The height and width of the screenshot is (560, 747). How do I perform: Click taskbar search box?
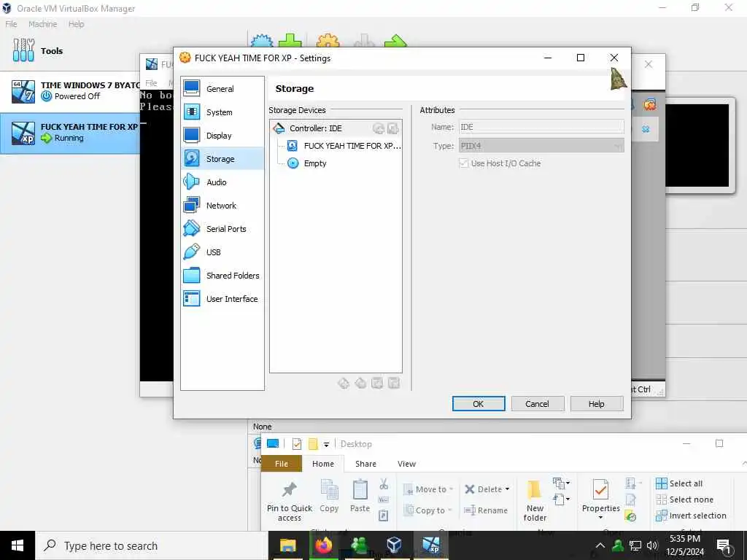coord(152,545)
